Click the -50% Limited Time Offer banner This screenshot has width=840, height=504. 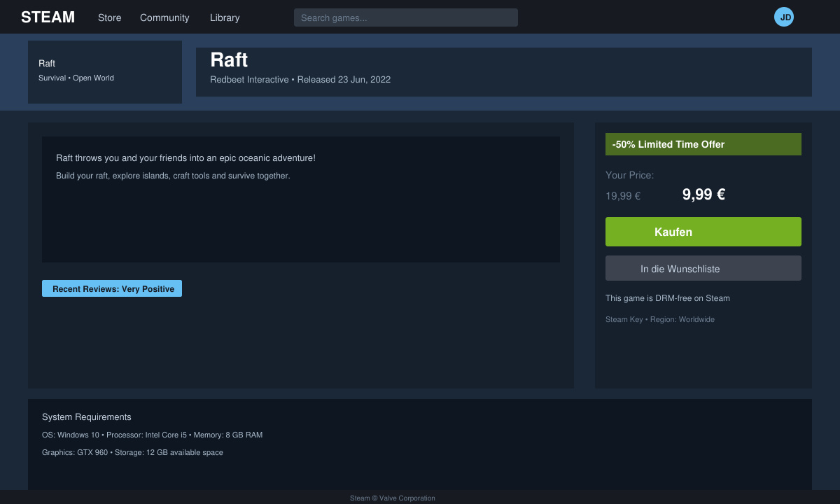click(x=703, y=144)
